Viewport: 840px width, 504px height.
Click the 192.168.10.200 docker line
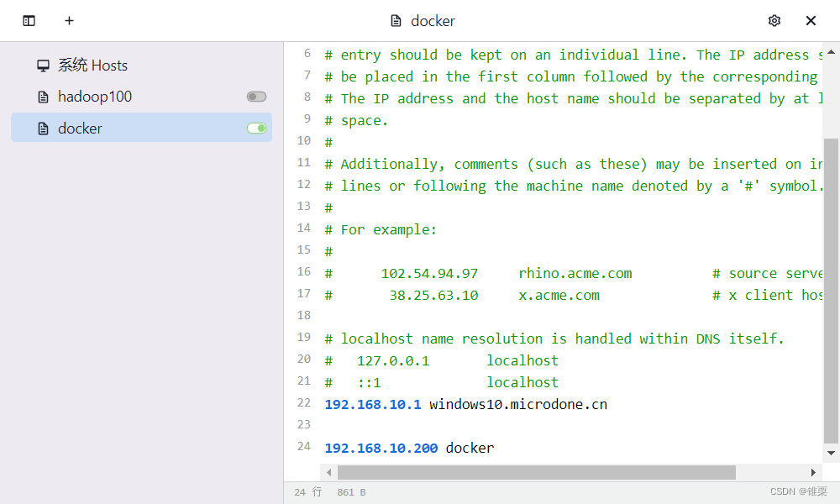(409, 449)
